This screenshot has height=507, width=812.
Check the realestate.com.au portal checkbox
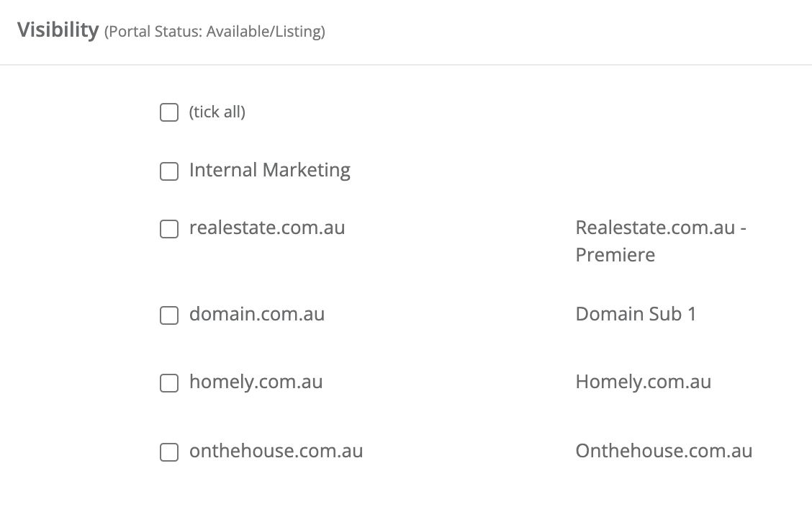pyautogui.click(x=169, y=229)
